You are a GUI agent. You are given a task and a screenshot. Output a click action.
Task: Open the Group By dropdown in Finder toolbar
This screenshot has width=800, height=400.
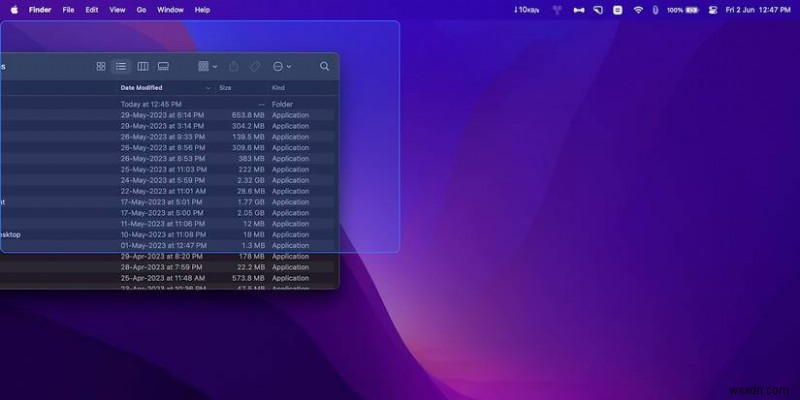[x=208, y=66]
